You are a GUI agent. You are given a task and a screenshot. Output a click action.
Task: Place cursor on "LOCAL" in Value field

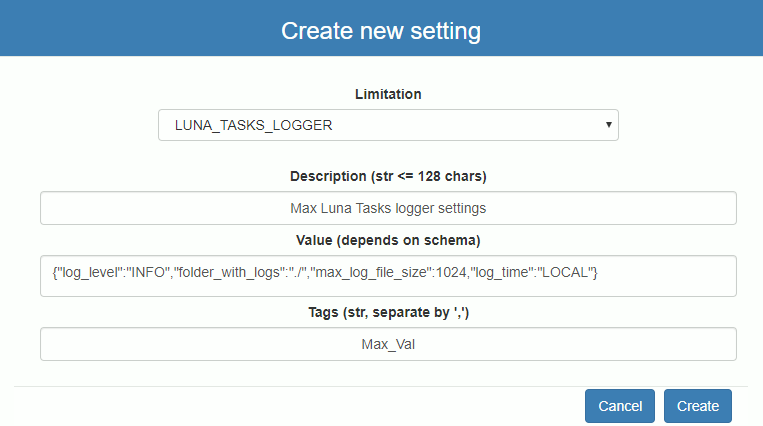tap(568, 273)
